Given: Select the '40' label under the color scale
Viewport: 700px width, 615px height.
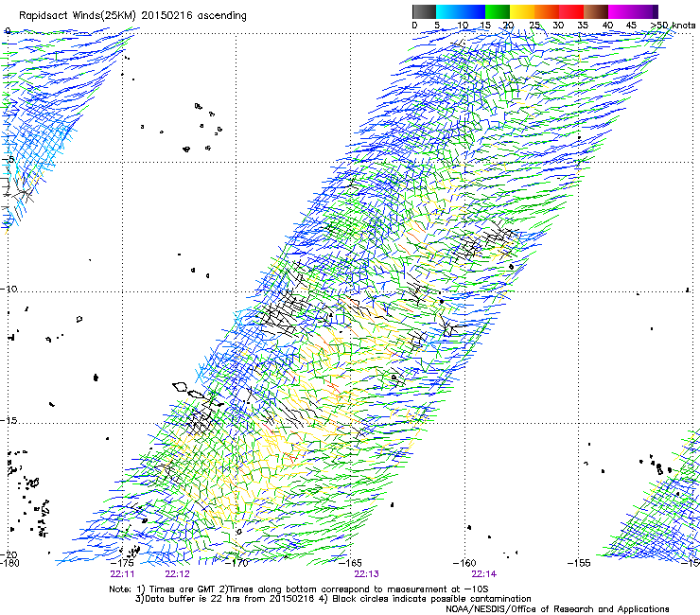Looking at the screenshot, I should (x=607, y=26).
